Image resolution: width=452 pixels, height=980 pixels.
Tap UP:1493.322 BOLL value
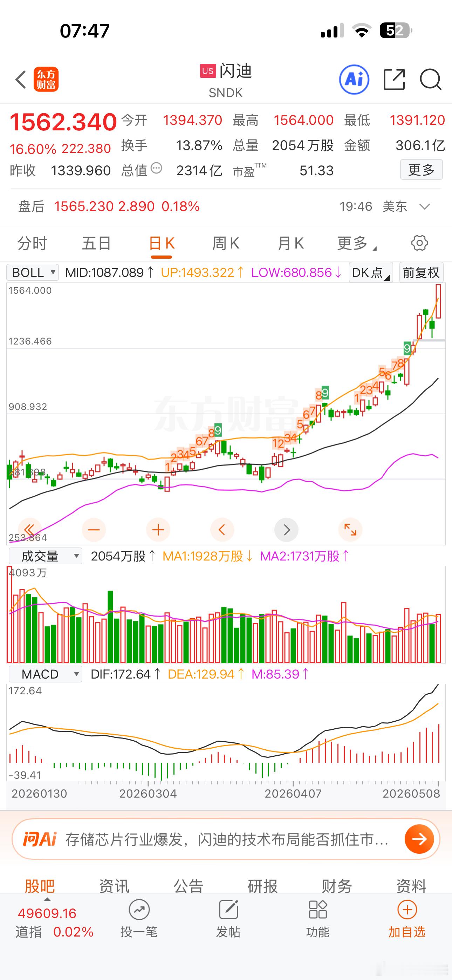pyautogui.click(x=202, y=272)
